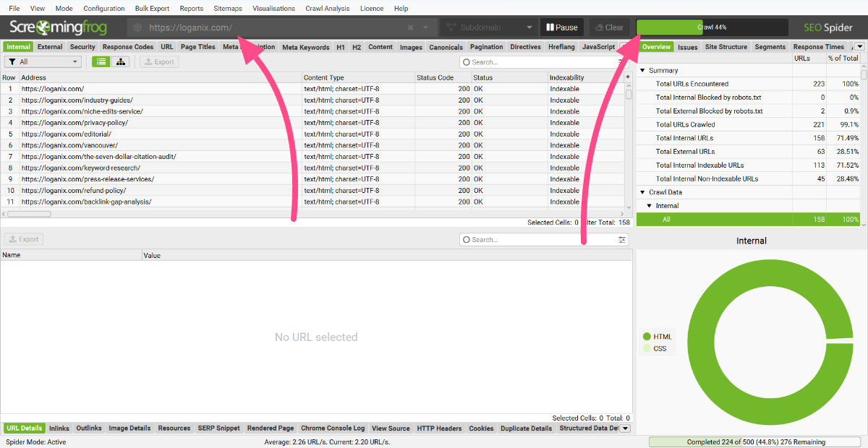This screenshot has width=868, height=448.
Task: Click the Screaming Frog logo
Action: pos(58,27)
